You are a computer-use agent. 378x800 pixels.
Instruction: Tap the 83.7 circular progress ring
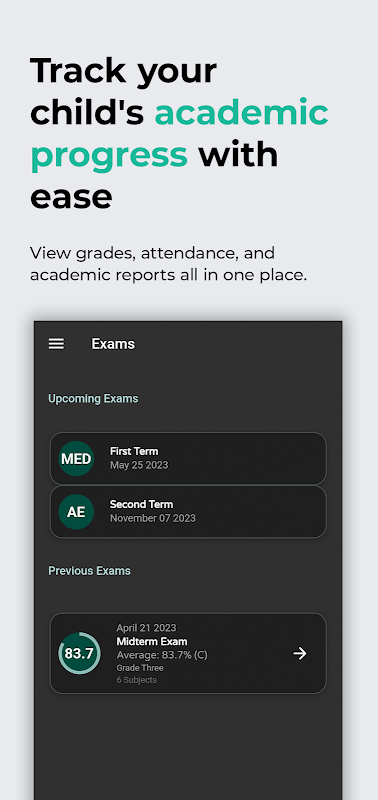pos(79,653)
